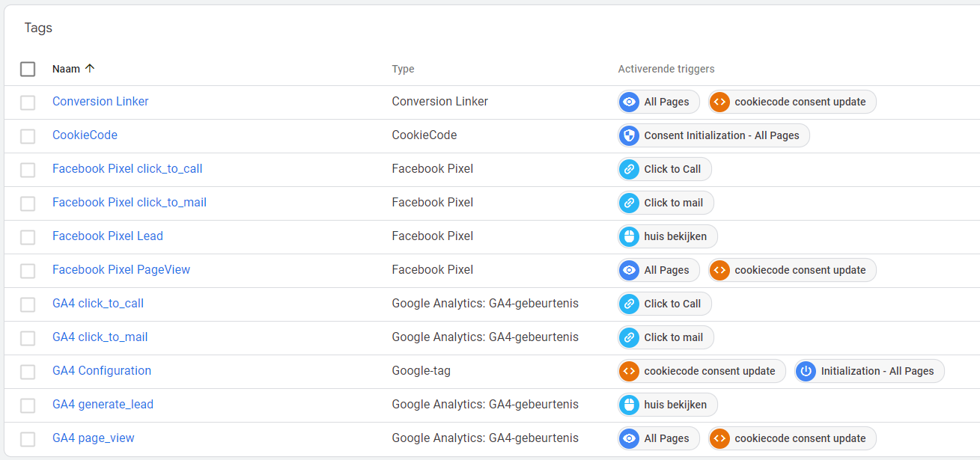
Task: Open Facebook Pixel click_to_call tag
Action: [127, 169]
